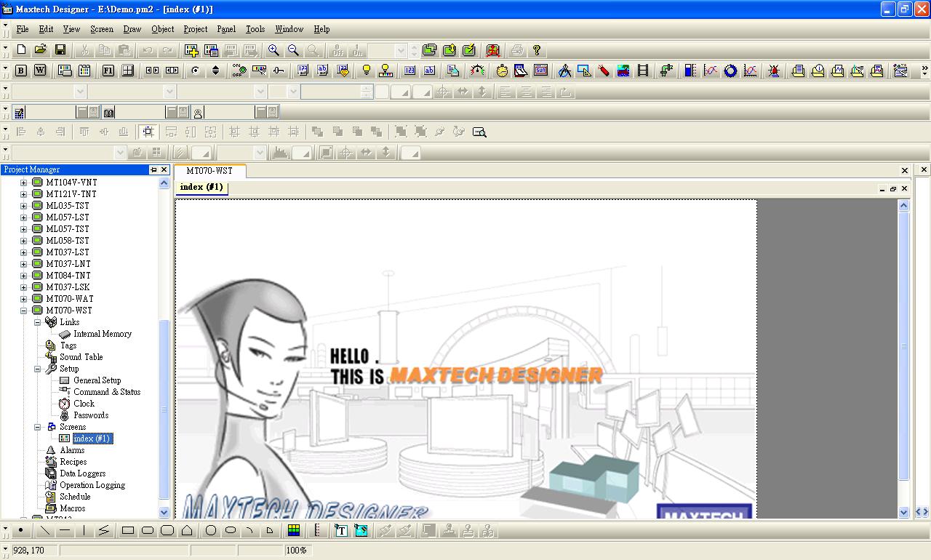Open the Object menu
This screenshot has width=931, height=560.
click(163, 29)
